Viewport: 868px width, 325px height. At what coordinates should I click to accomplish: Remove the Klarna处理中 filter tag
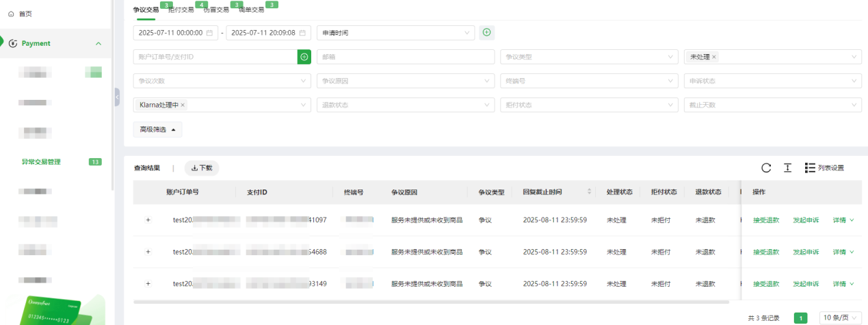click(183, 105)
